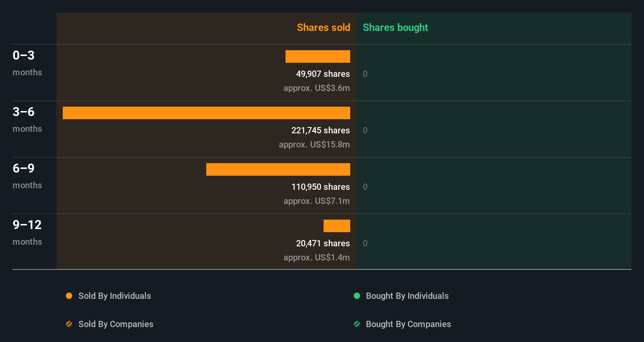The image size is (644, 342).
Task: Click the 3–6 months orange bar
Action: (206, 113)
